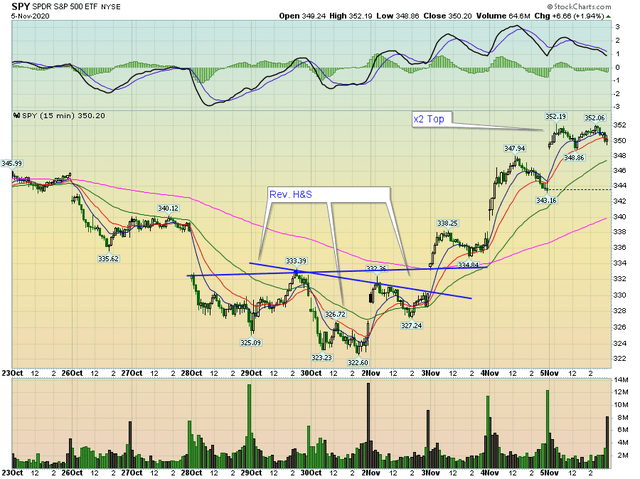This screenshot has width=640, height=479.
Task: Click the 347.94 peak price label
Action: point(514,149)
